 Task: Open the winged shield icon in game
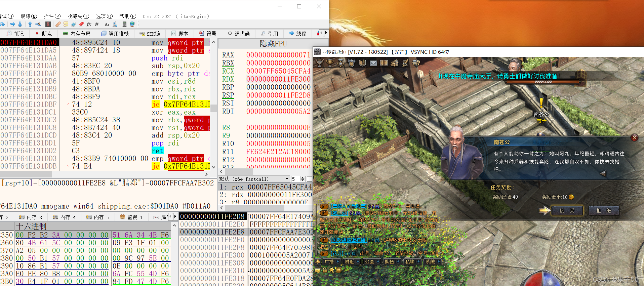pos(352,63)
